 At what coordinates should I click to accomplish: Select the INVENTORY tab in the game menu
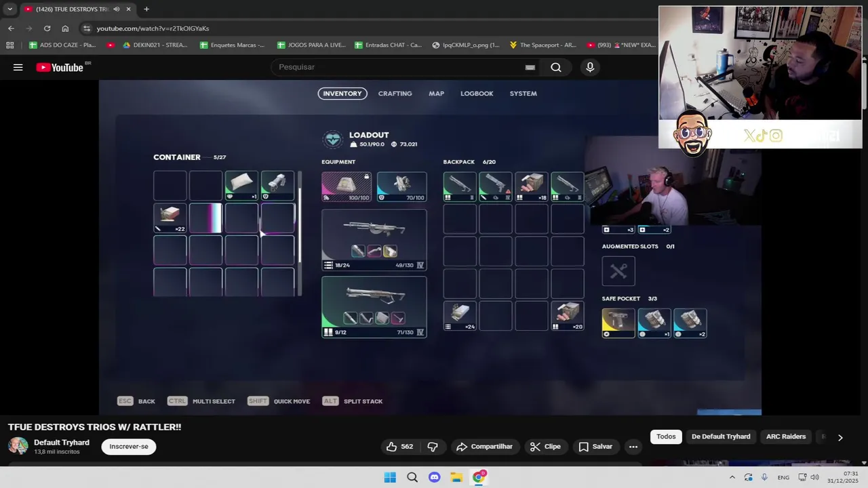pos(342,94)
